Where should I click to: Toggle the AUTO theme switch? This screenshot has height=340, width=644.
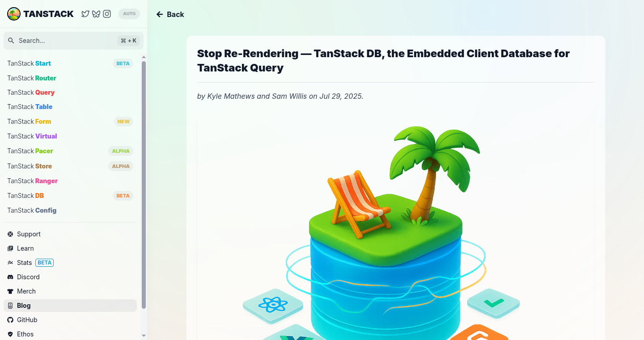pyautogui.click(x=129, y=14)
